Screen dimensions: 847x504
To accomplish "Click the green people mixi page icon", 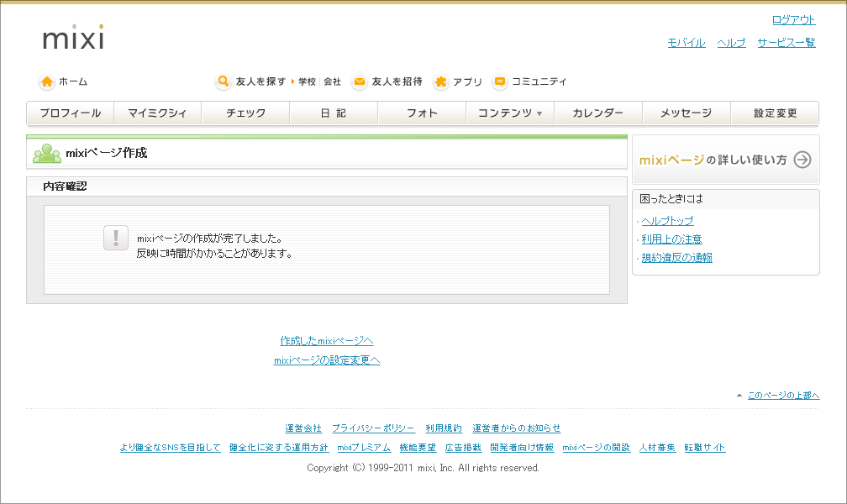I will [47, 154].
